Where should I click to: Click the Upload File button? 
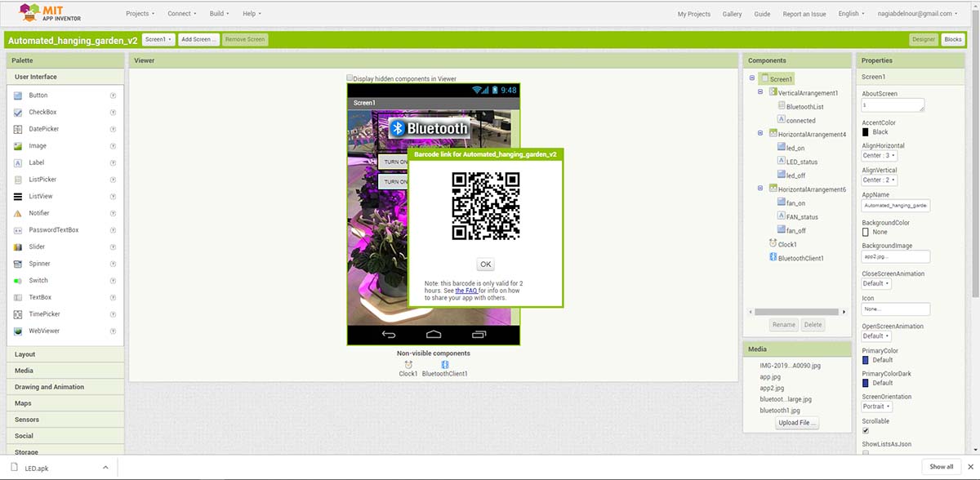[798, 423]
